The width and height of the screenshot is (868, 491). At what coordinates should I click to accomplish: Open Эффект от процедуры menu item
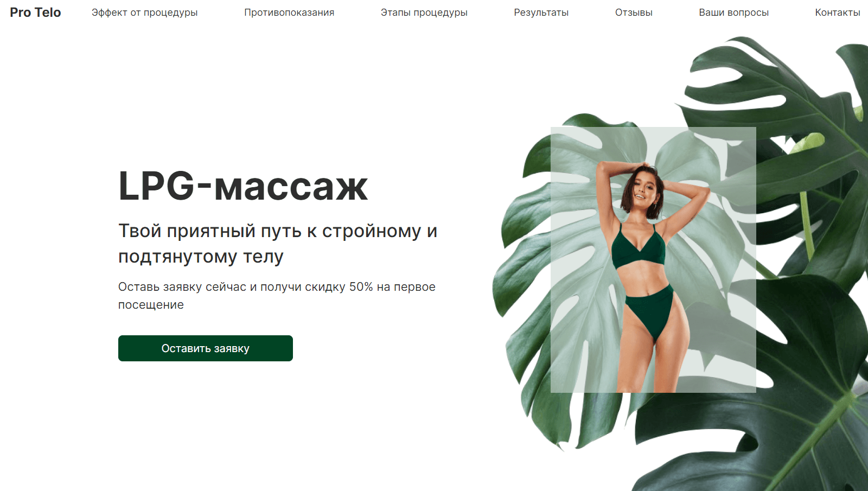[144, 12]
